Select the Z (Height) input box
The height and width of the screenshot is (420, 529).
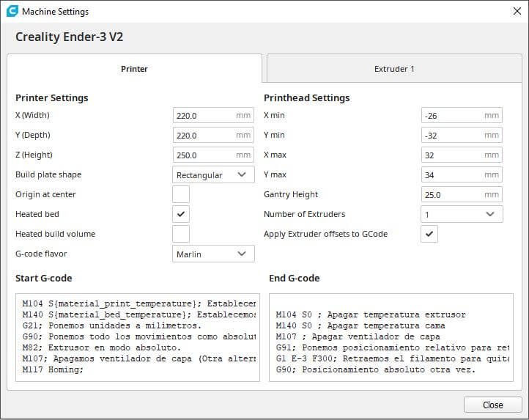[204, 155]
